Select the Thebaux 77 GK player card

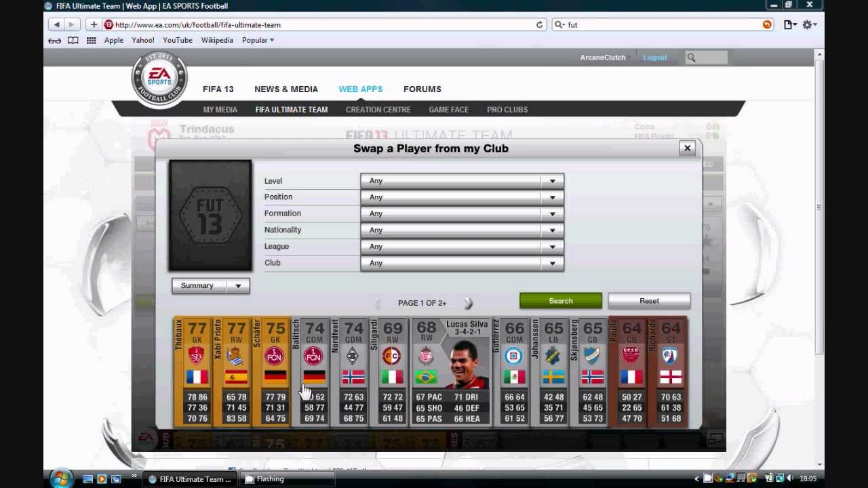pos(193,372)
